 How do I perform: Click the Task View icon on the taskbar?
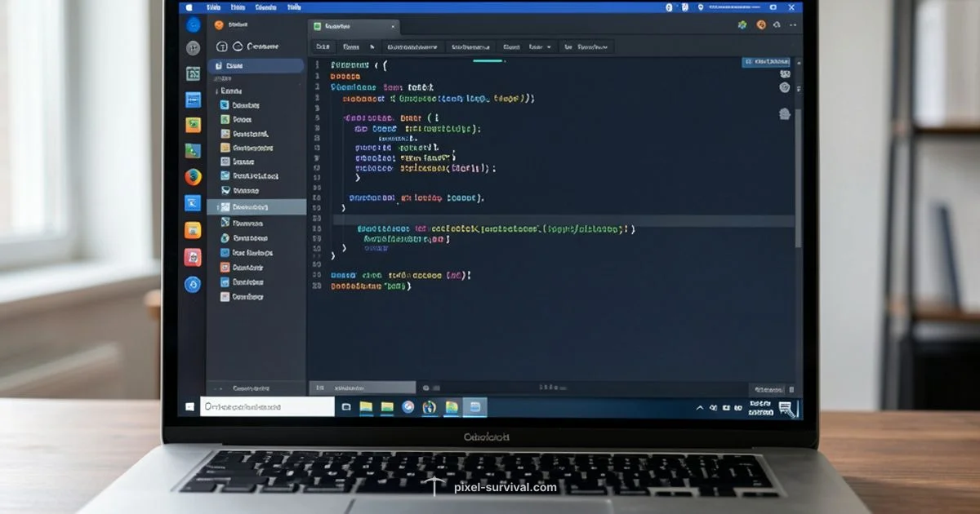pos(346,407)
